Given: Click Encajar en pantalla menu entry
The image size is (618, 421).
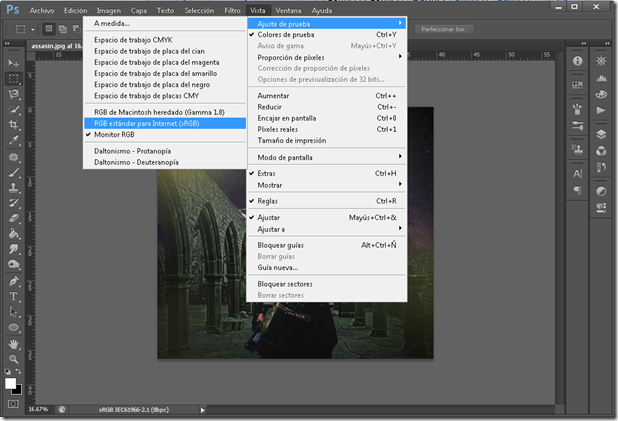Looking at the screenshot, I should point(327,118).
